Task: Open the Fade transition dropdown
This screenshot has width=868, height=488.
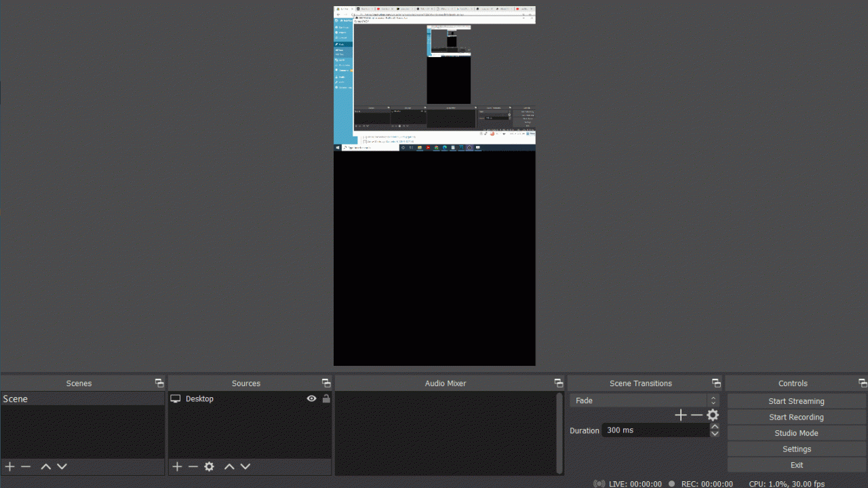Action: [644, 400]
